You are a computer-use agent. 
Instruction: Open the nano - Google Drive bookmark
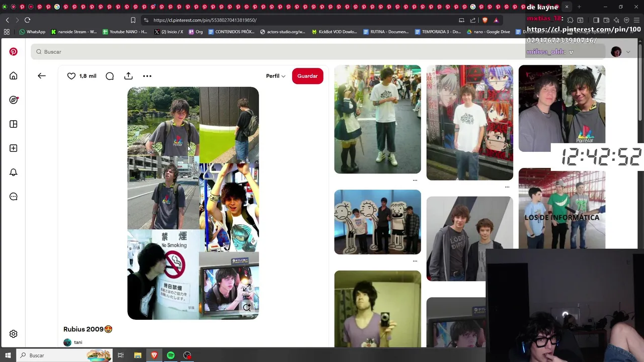[488, 32]
